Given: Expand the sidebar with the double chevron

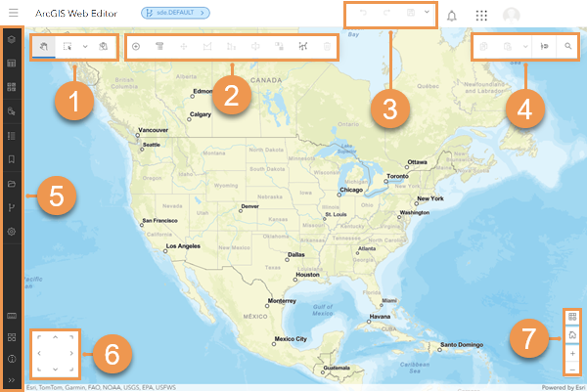Looking at the screenshot, I should (12, 380).
